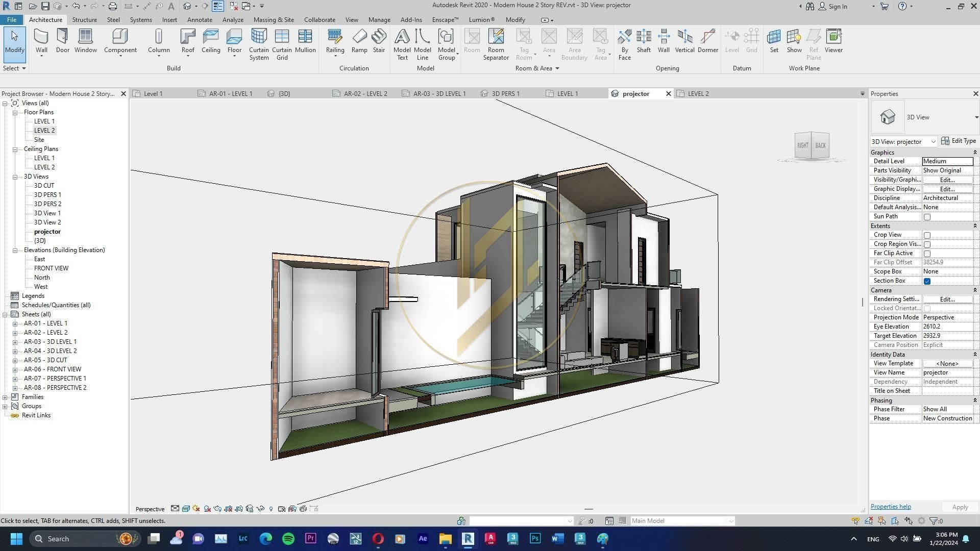This screenshot has height=551, width=980.
Task: Select the Ramp tool
Action: tap(359, 41)
